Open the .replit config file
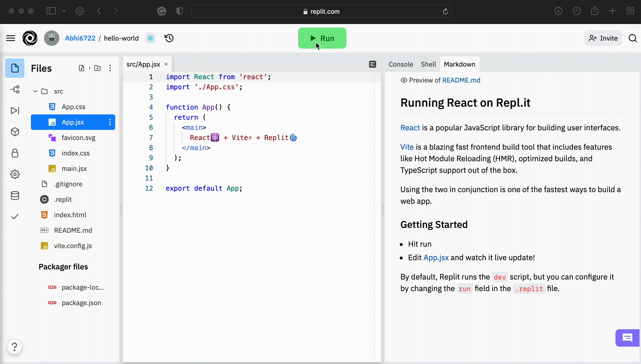This screenshot has width=641, height=364. tap(73, 199)
